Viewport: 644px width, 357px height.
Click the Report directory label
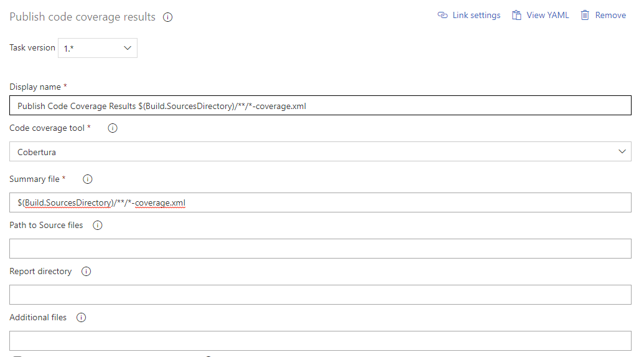[x=40, y=272]
